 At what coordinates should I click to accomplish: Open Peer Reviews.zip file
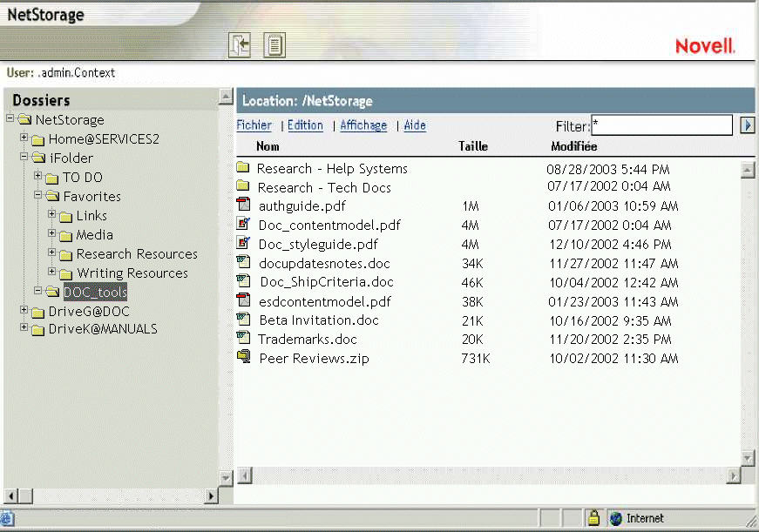point(315,359)
